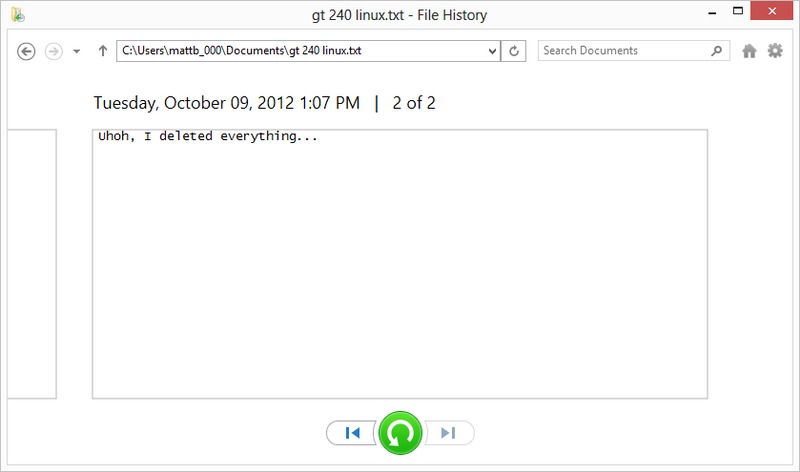Click the address bar file path
Image resolution: width=800 pixels, height=472 pixels.
300,50
